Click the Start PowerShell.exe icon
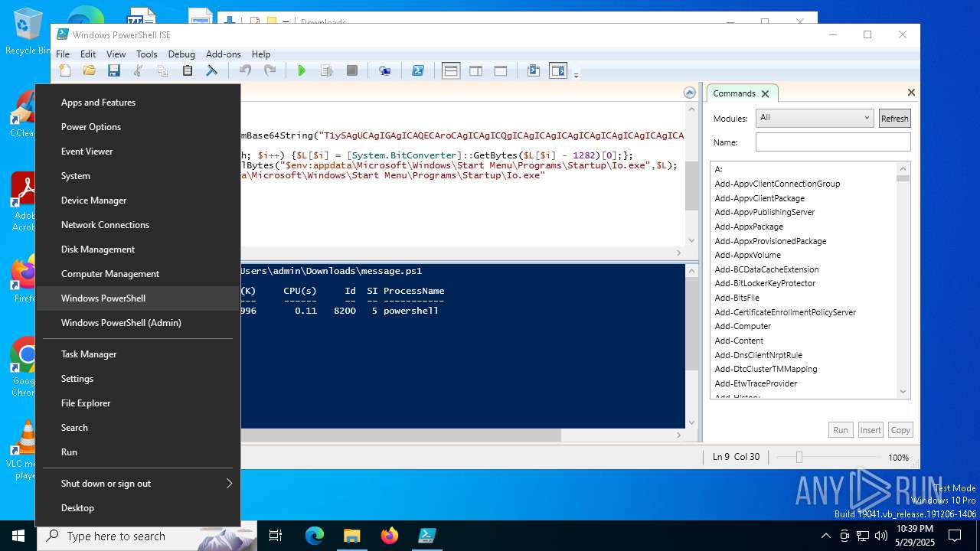The width and height of the screenshot is (980, 551). click(418, 71)
